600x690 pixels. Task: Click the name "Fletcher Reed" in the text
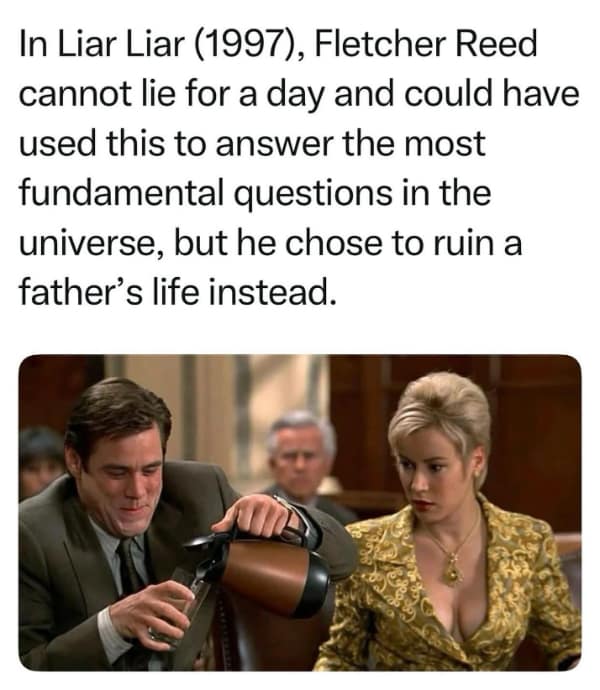pos(426,44)
